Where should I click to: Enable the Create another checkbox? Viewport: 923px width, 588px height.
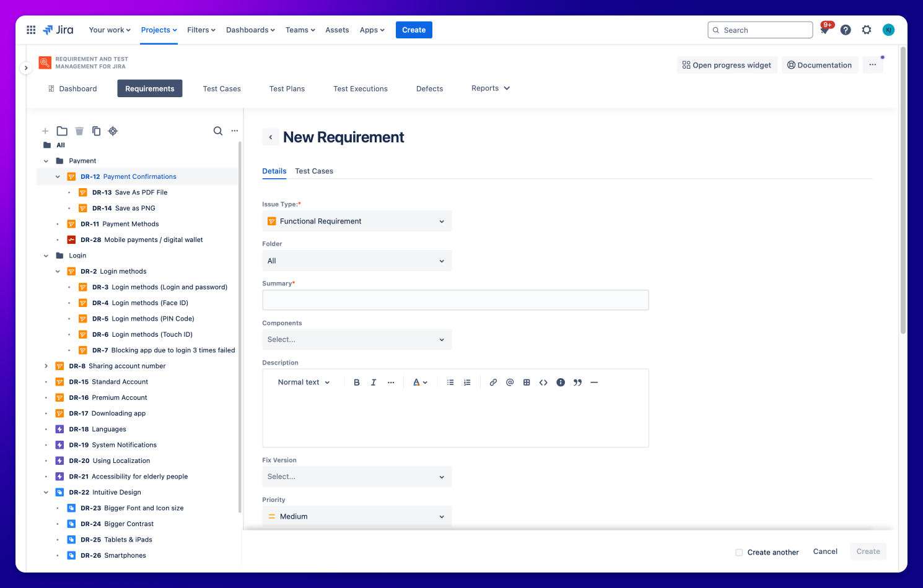(739, 552)
